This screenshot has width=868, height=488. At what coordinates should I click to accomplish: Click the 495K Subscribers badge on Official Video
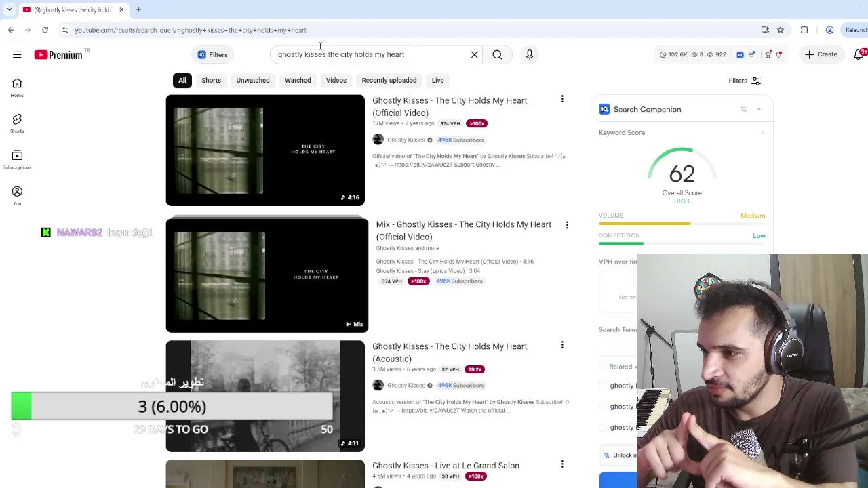point(461,140)
